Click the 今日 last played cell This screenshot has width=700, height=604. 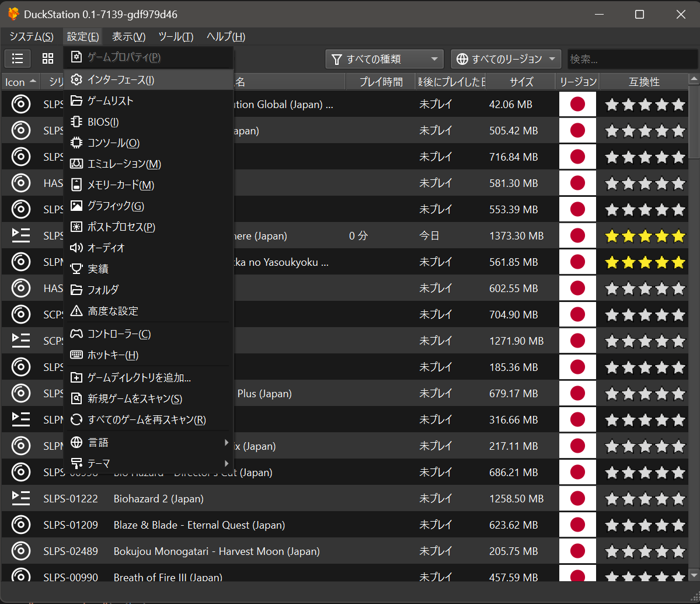[430, 235]
